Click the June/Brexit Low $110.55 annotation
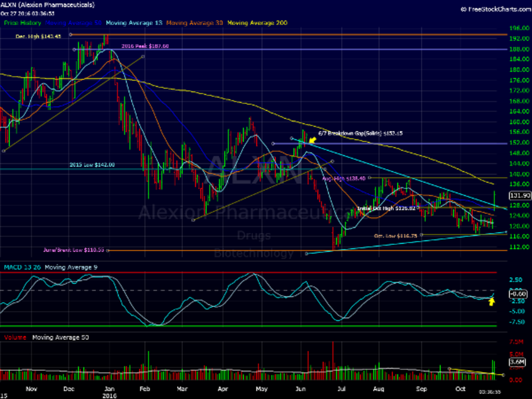Image resolution: width=532 pixels, height=399 pixels. (74, 250)
